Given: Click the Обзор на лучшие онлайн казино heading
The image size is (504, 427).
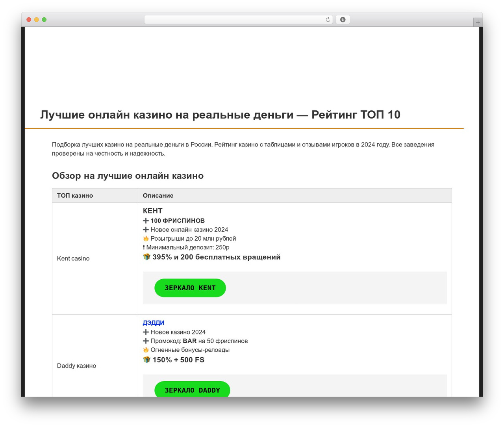Looking at the screenshot, I should pos(128,176).
